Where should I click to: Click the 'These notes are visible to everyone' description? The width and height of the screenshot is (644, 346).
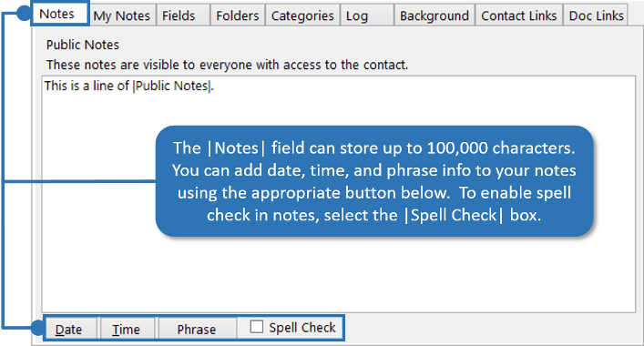point(227,65)
